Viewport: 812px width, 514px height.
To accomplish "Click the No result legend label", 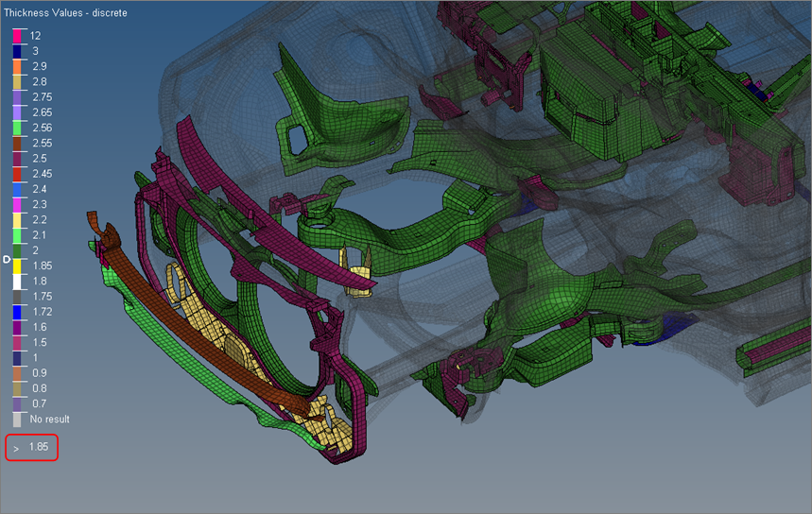I will coord(49,419).
